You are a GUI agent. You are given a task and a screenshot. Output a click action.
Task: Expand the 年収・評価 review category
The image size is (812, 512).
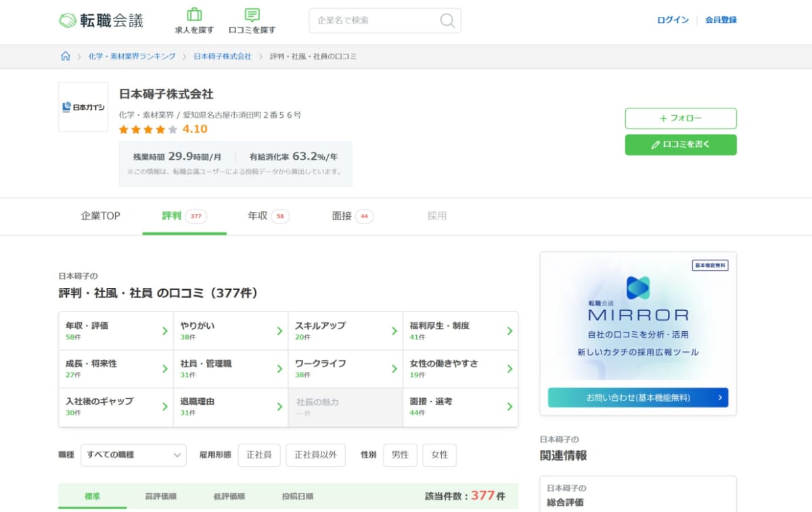pyautogui.click(x=115, y=330)
